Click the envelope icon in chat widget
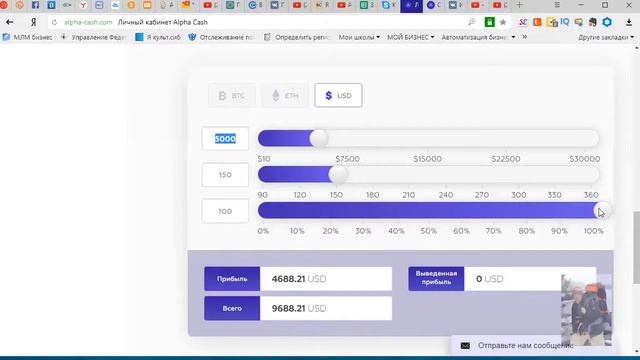This screenshot has width=640, height=360. click(465, 346)
